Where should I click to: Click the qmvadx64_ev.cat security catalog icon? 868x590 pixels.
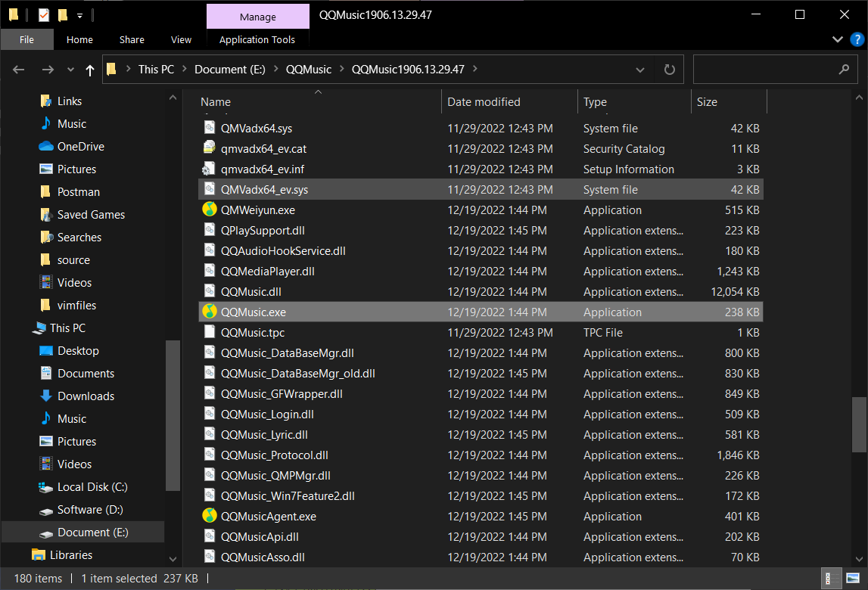click(x=210, y=148)
